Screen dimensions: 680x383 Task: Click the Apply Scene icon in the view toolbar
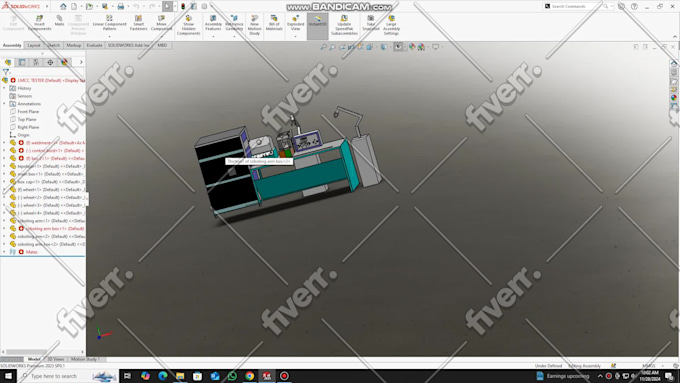click(421, 47)
